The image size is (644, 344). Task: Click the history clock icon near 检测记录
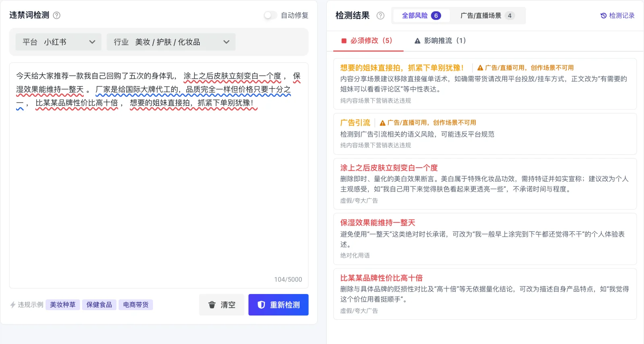point(603,16)
